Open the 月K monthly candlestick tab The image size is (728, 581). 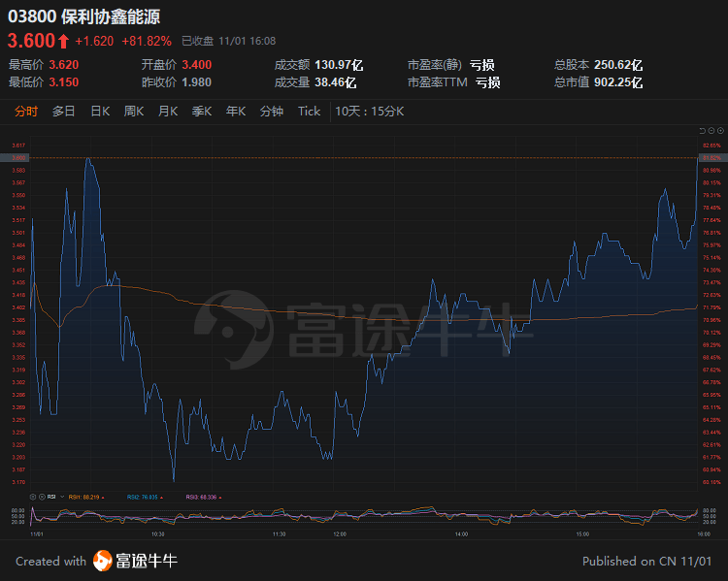click(168, 112)
